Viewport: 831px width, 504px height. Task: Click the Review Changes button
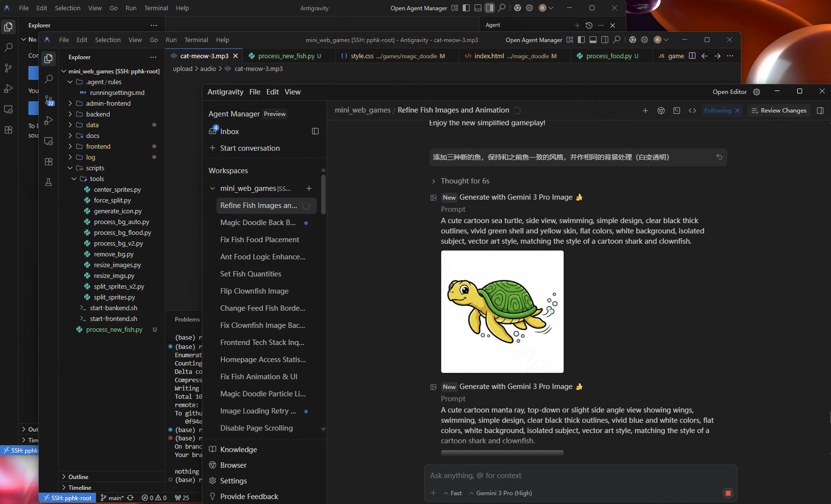coord(779,111)
